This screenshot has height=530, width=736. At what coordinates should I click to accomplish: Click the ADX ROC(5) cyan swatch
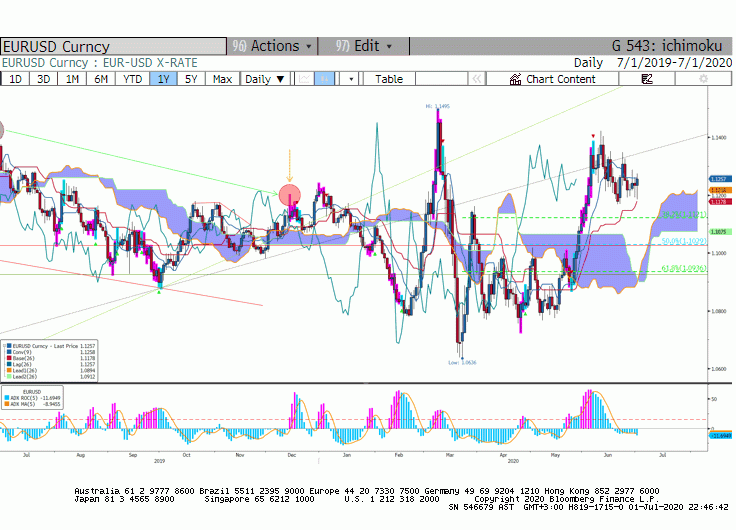click(x=7, y=398)
